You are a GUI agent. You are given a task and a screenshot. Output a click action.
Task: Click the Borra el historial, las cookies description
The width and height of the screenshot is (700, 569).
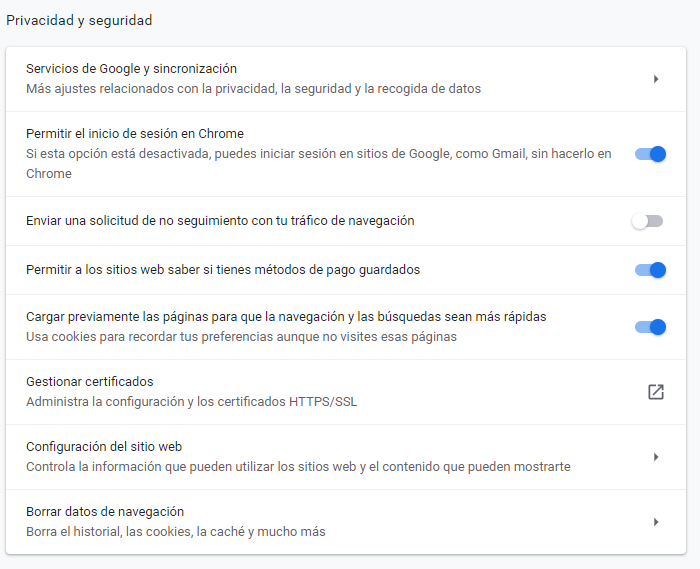(175, 532)
